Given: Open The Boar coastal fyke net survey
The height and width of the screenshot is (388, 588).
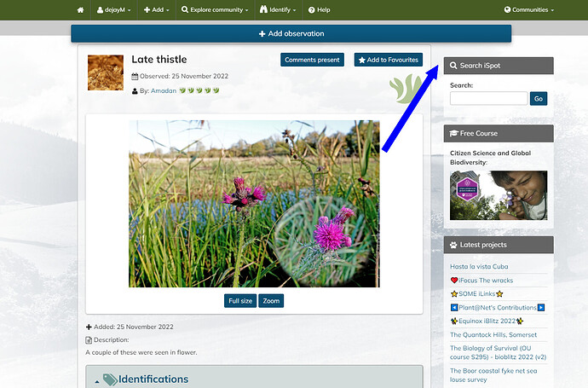Looking at the screenshot, I should click(x=493, y=375).
